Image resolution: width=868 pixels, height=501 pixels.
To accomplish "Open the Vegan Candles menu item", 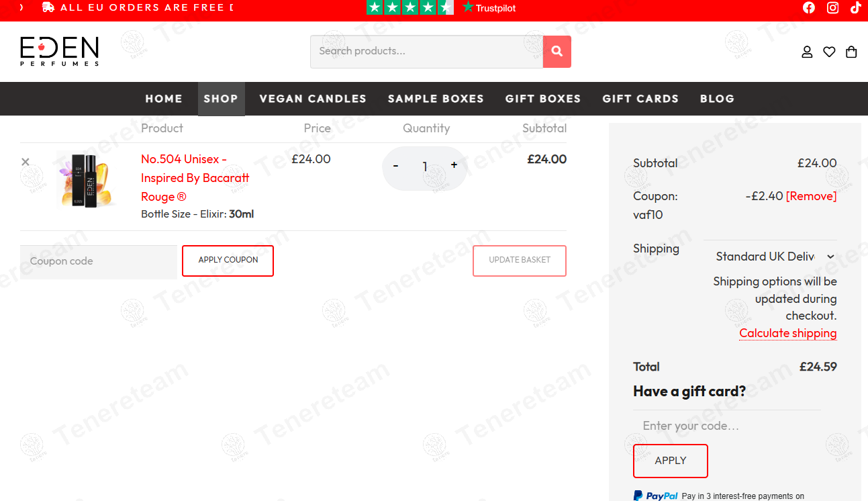I will point(313,99).
